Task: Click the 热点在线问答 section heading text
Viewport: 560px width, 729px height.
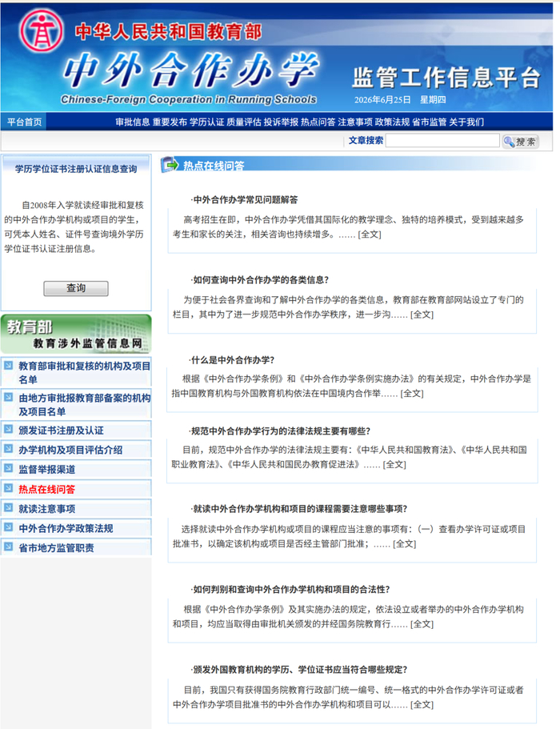Action: [214, 166]
